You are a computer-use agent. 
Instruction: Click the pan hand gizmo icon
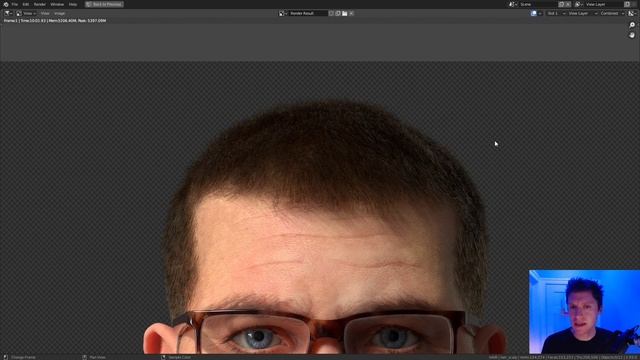632,36
